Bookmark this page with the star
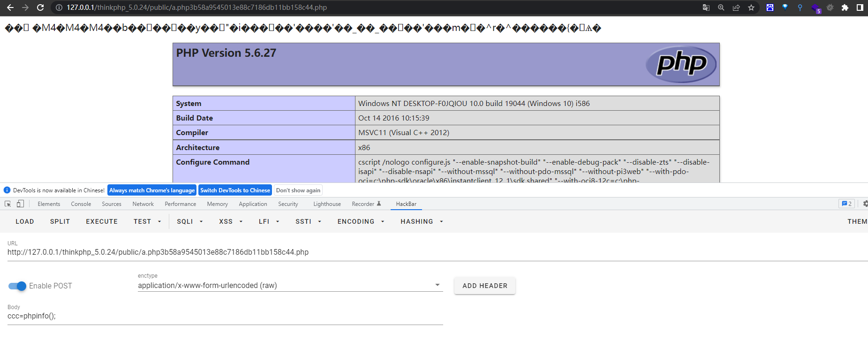Image resolution: width=868 pixels, height=341 pixels. 751,8
